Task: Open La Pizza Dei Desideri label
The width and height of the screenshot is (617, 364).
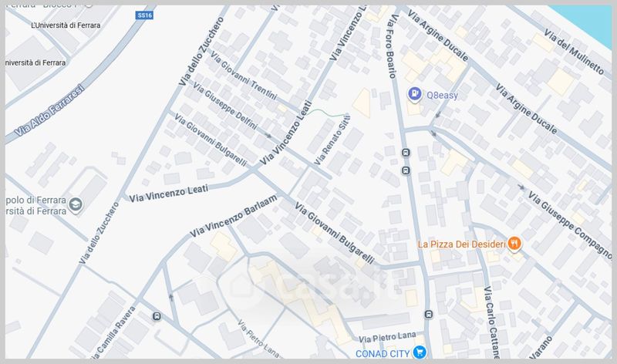Action: [x=461, y=244]
